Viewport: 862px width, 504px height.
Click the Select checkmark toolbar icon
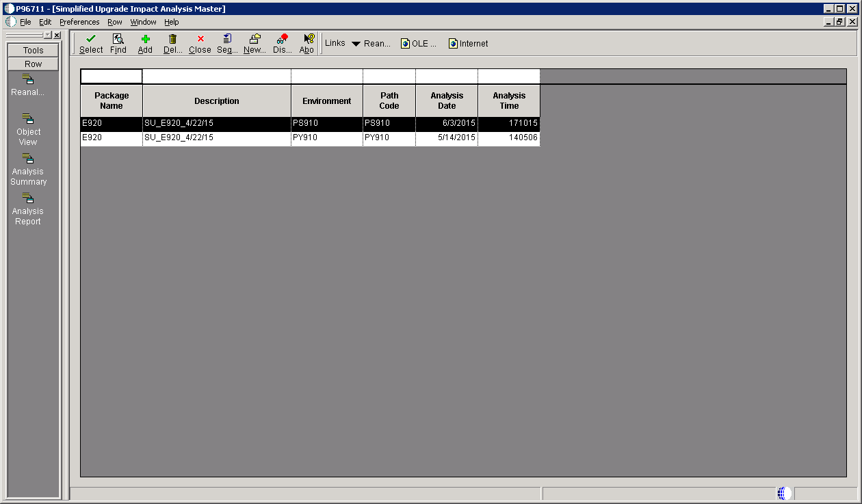91,39
